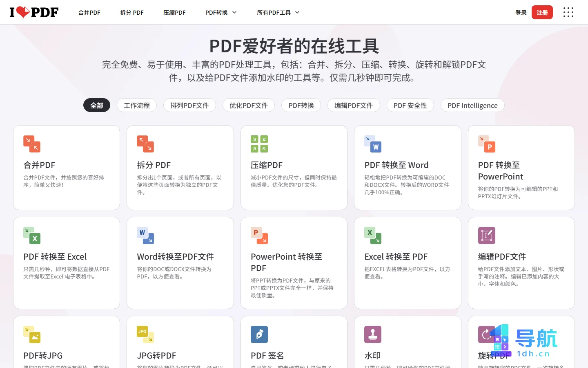Open the PDF 转换至 Word card title
Viewport: 588px width, 368px height.
(x=396, y=165)
